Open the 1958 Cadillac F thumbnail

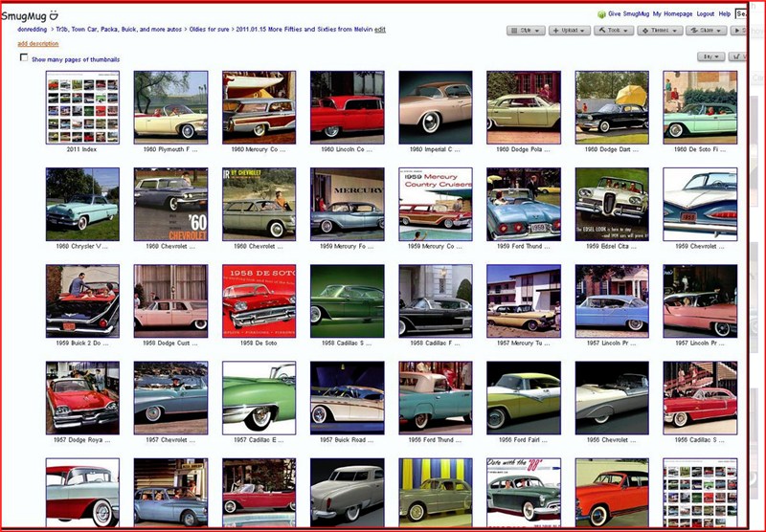pyautogui.click(x=436, y=300)
